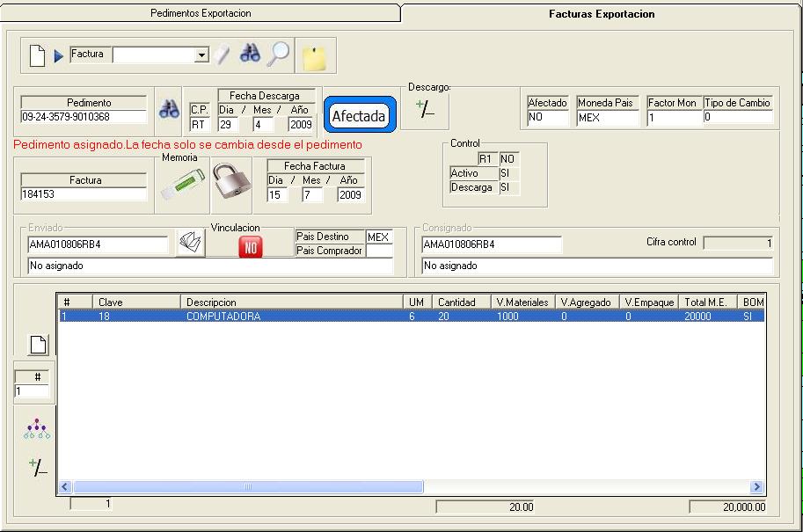Screen dimensions: 803x532
Task: Click the Factor Mon field
Action: coord(674,118)
